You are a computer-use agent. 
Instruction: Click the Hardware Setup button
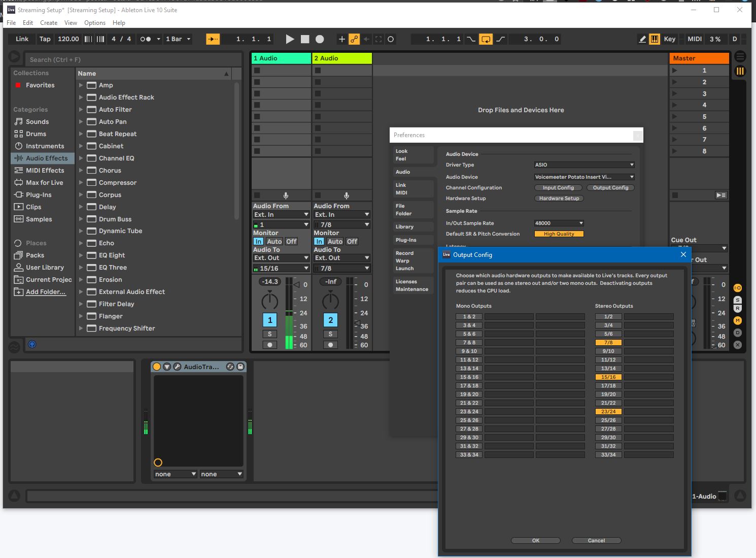click(559, 199)
